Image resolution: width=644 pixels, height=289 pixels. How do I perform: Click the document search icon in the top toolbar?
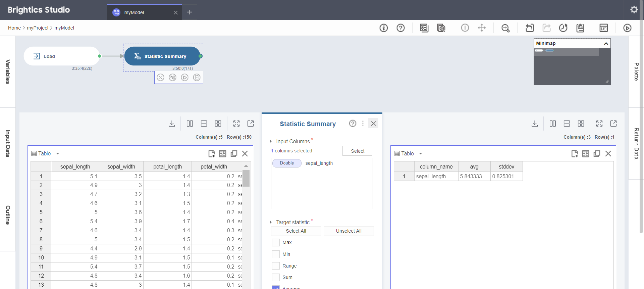tap(441, 28)
